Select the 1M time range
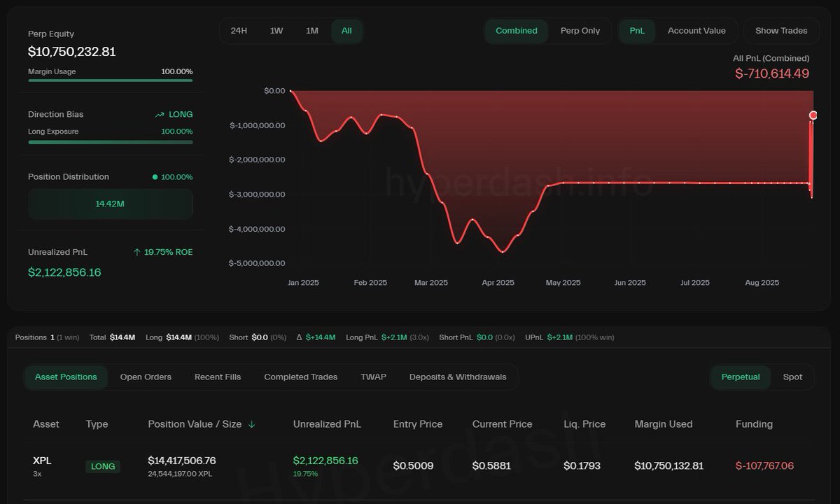Viewport: 840px width, 504px height. click(312, 31)
